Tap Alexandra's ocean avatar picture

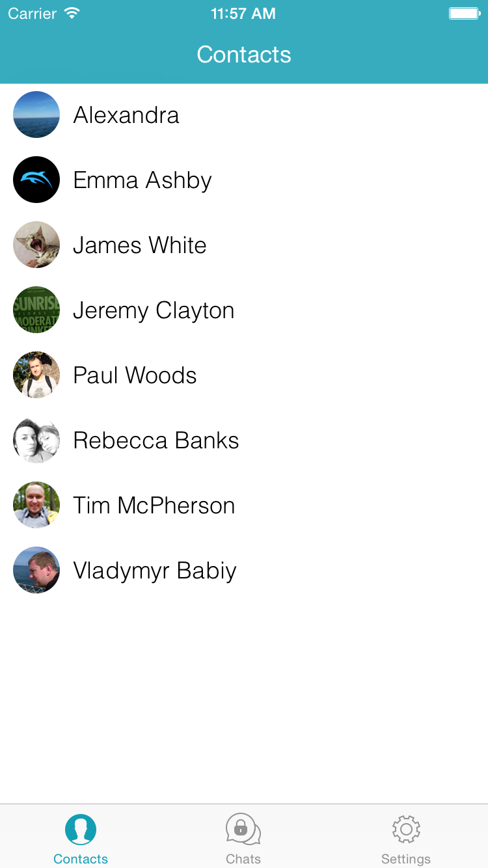point(36,115)
